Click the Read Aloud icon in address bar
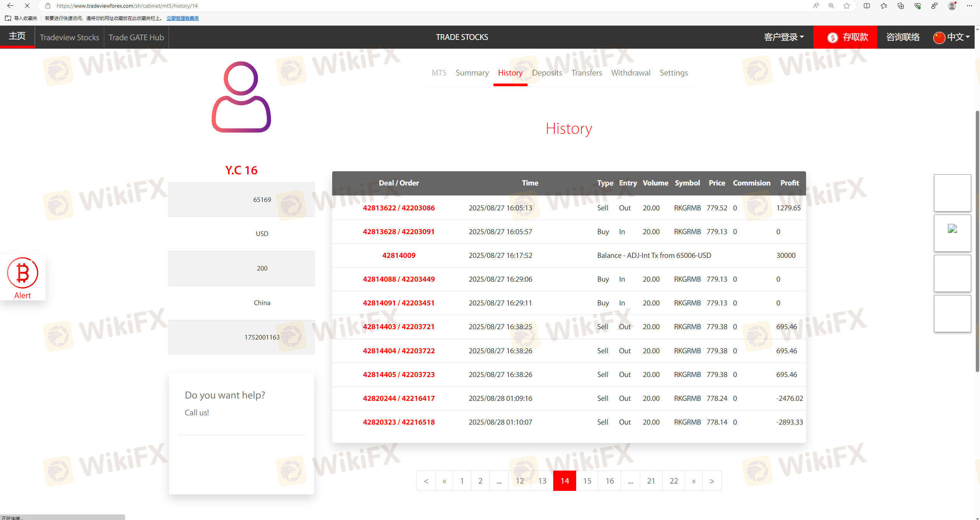Screen dimensions: 980x520 [x=816, y=6]
